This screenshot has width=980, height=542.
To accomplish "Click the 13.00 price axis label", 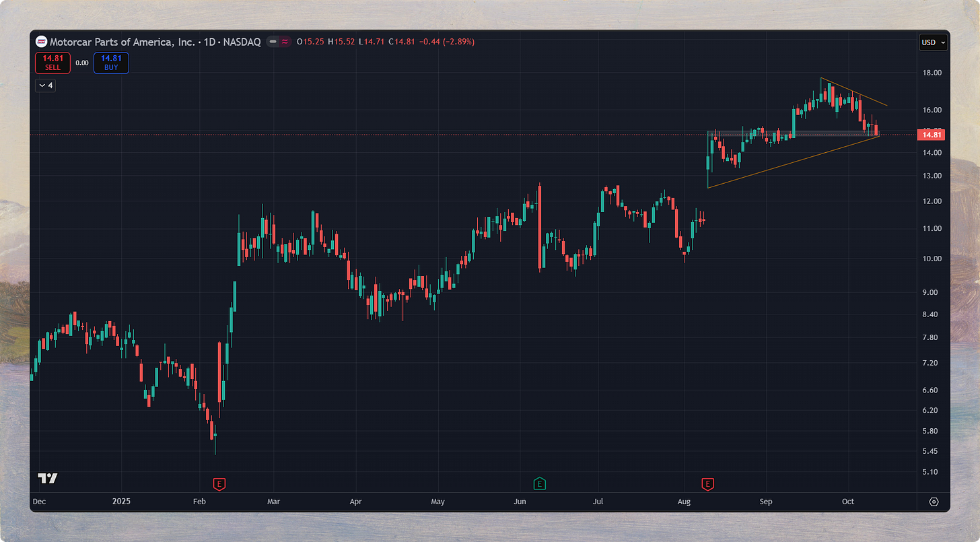I will pyautogui.click(x=932, y=176).
